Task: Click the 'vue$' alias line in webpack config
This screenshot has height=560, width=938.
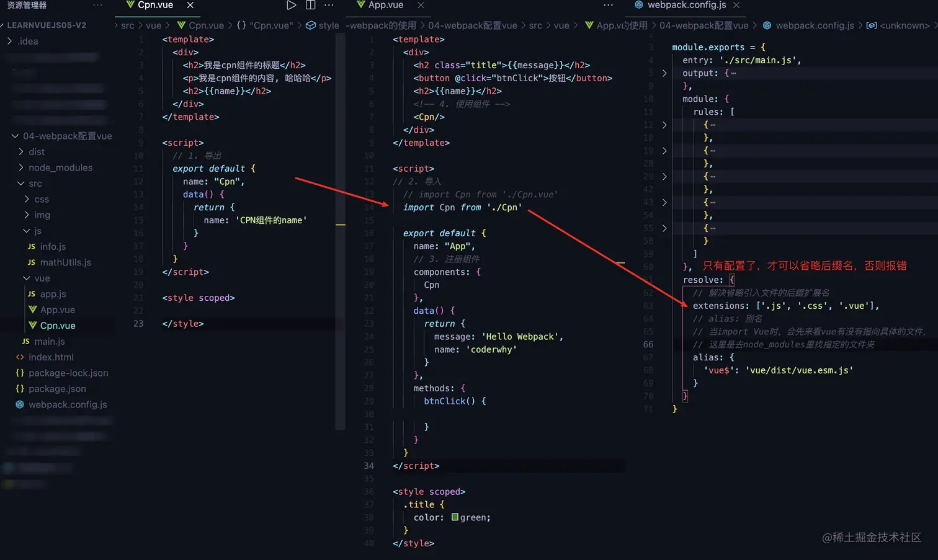Action: [778, 370]
